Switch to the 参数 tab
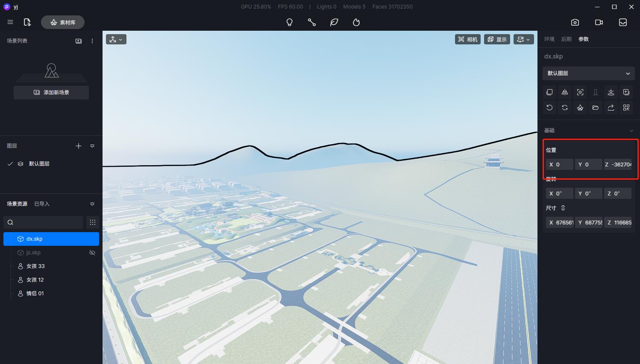 584,39
